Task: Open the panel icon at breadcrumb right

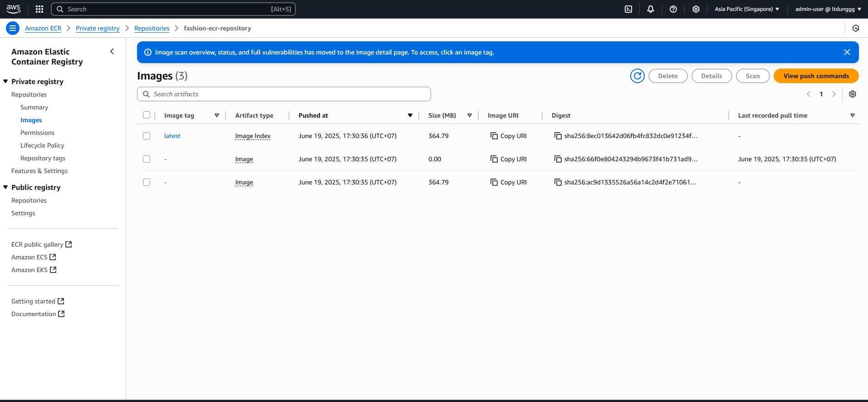Action: (x=856, y=28)
